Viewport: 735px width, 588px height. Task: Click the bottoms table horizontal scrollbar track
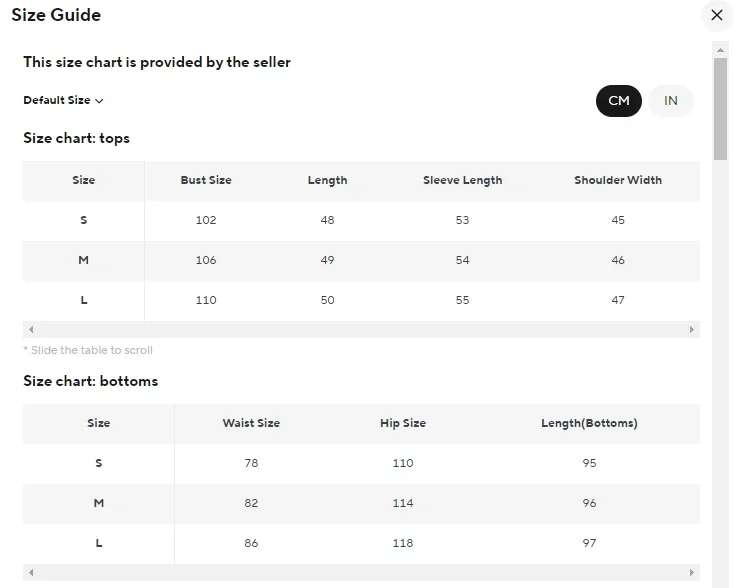[361, 572]
